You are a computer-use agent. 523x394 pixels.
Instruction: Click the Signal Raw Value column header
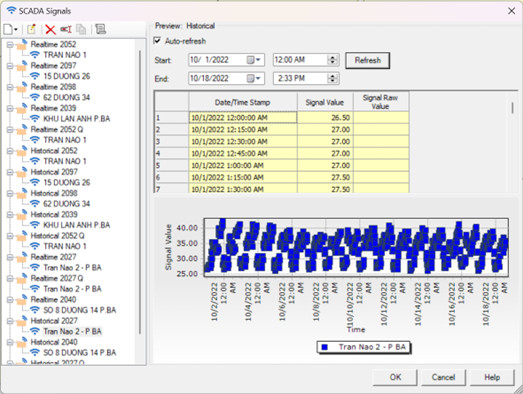click(x=381, y=102)
